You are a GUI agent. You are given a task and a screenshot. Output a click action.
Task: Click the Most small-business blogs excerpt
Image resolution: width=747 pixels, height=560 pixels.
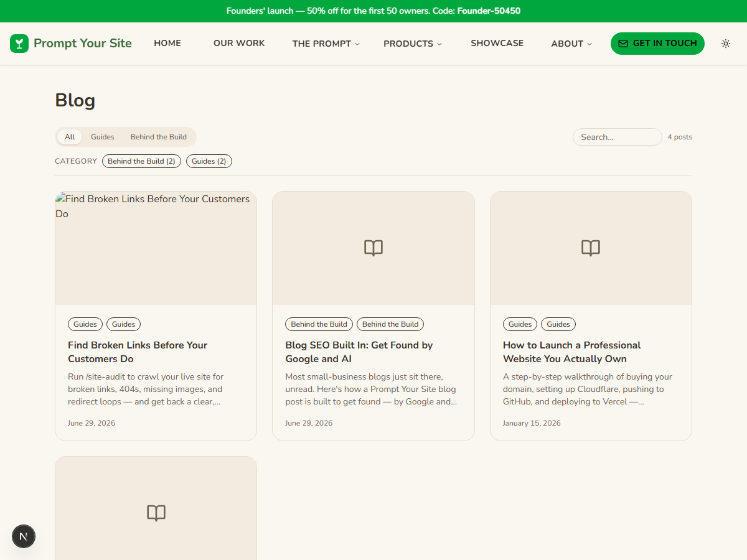click(x=371, y=389)
